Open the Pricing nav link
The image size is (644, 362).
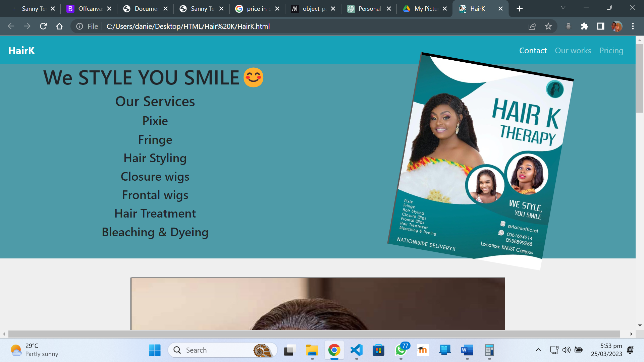611,51
